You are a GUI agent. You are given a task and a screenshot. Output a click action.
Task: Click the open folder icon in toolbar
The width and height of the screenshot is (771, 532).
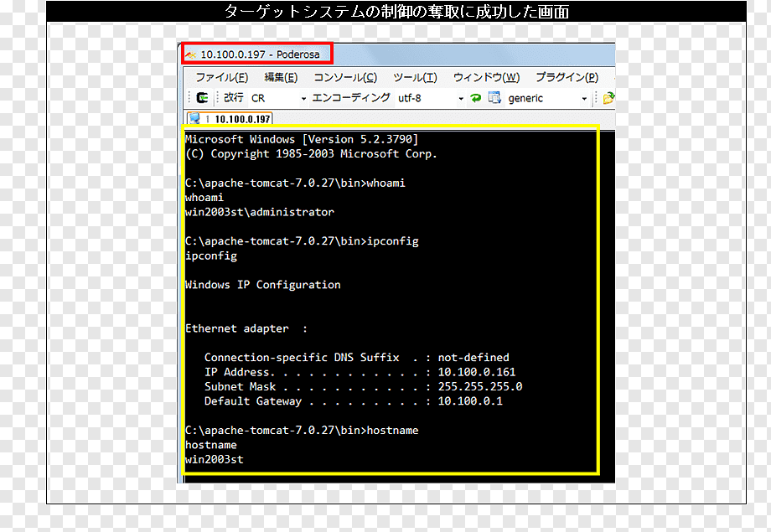(608, 98)
